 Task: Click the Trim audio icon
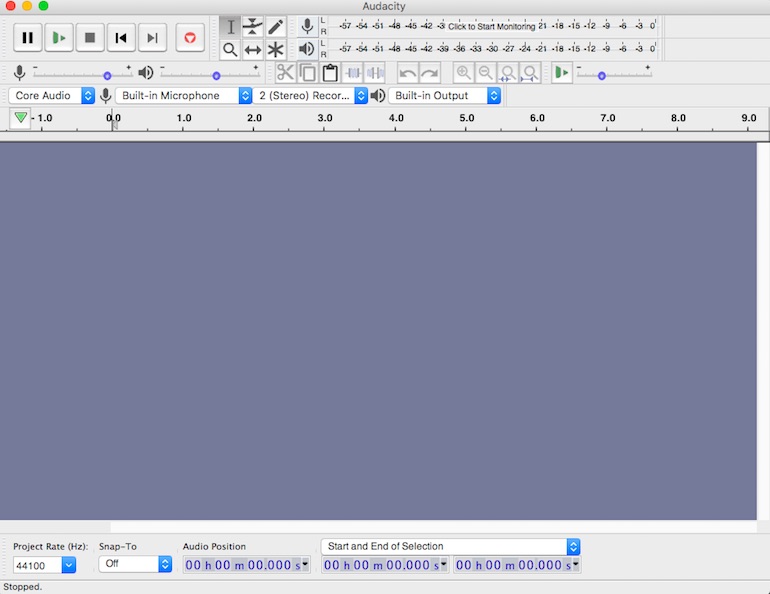click(353, 73)
